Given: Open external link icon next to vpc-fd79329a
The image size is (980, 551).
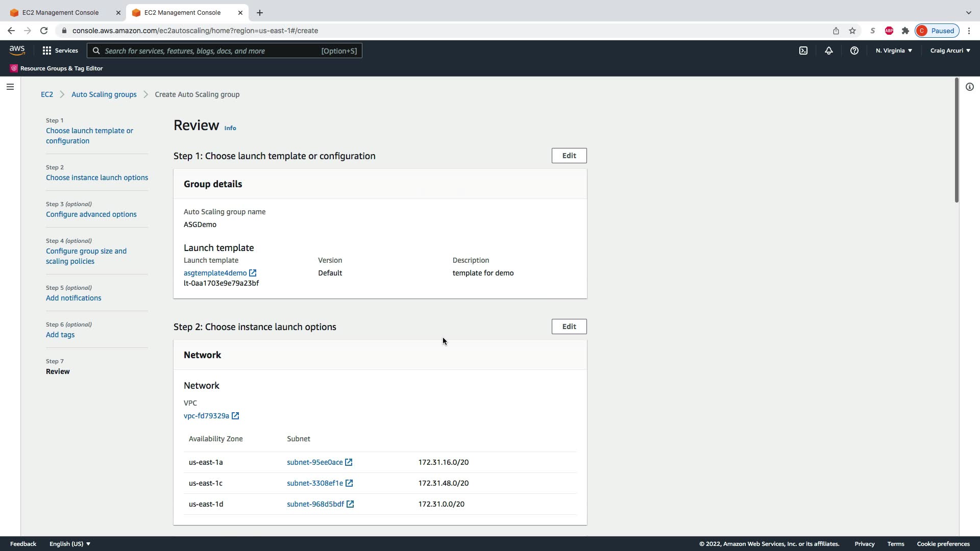Looking at the screenshot, I should pyautogui.click(x=235, y=416).
